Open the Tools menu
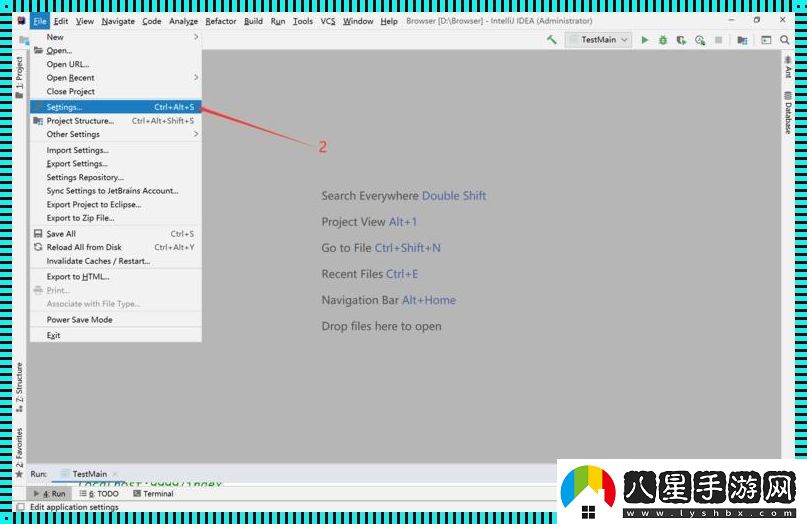 coord(303,21)
